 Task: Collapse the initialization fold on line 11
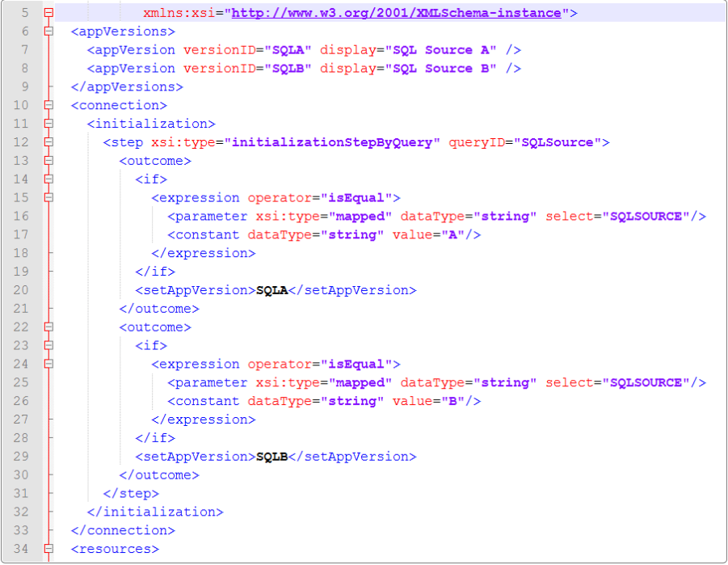pyautogui.click(x=48, y=124)
